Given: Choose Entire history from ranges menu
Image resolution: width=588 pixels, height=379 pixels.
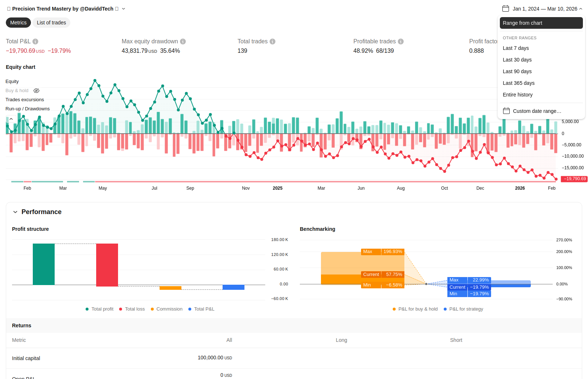Looking at the screenshot, I should coord(517,95).
